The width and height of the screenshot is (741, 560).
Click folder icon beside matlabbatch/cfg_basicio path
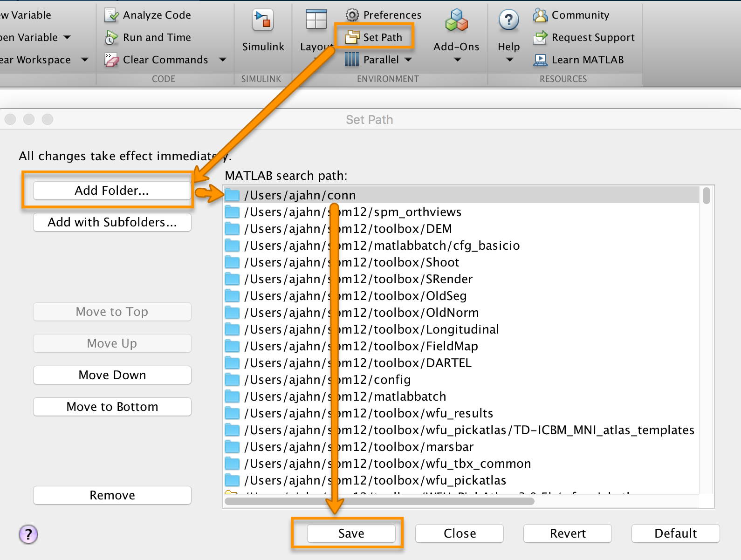(x=232, y=246)
